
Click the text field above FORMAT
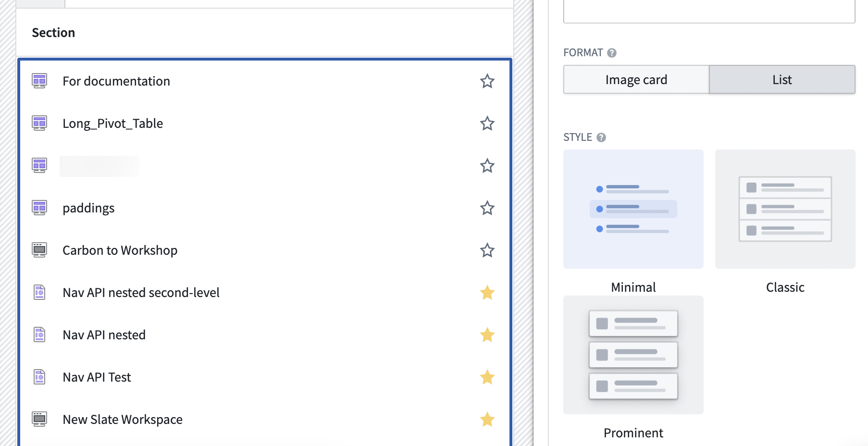point(709,12)
